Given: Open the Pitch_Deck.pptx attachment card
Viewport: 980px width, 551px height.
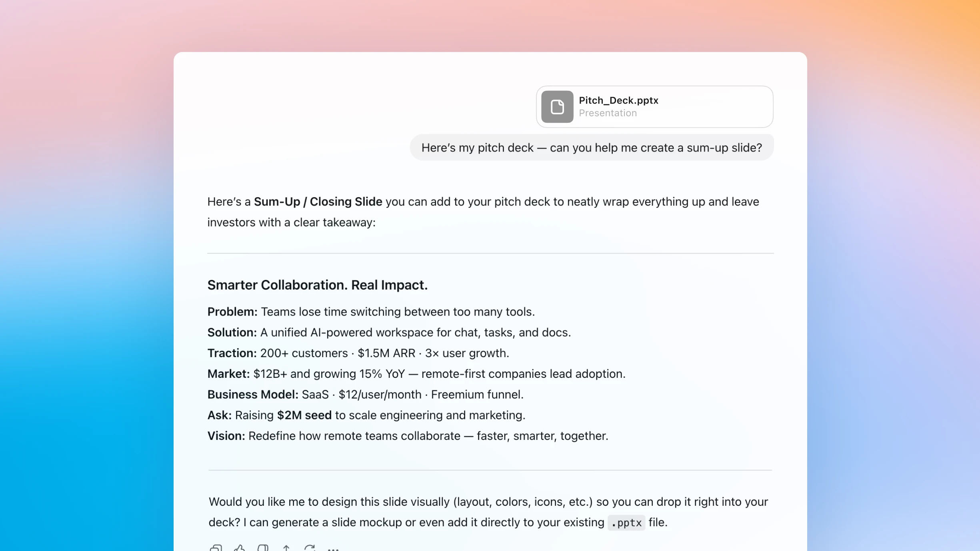Looking at the screenshot, I should (x=704, y=107).
